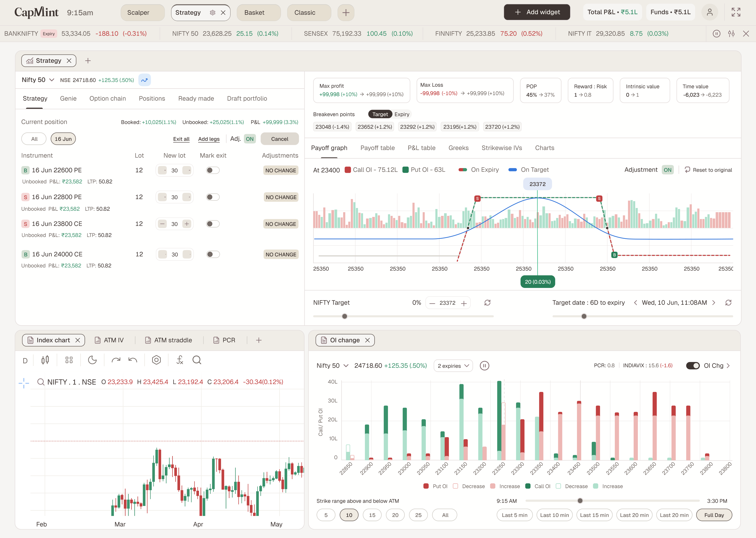The height and width of the screenshot is (538, 756).
Task: Open the Strategy tab settings gear
Action: 212,13
